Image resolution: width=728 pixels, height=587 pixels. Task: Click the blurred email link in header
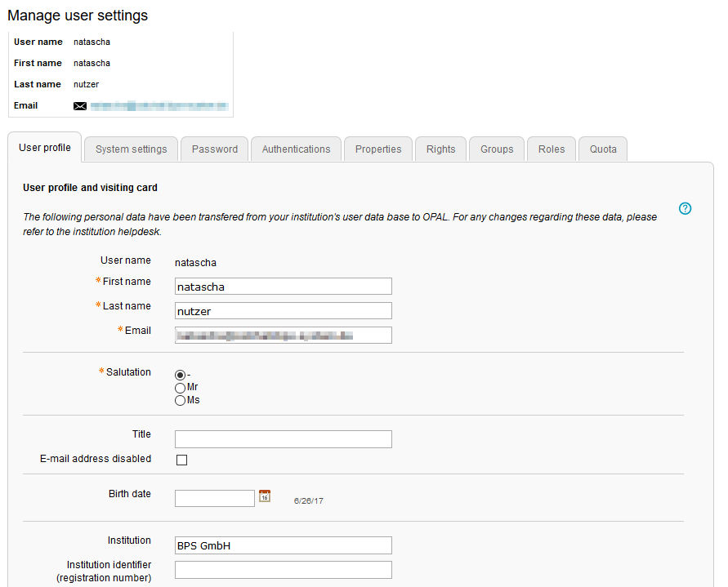pyautogui.click(x=159, y=106)
